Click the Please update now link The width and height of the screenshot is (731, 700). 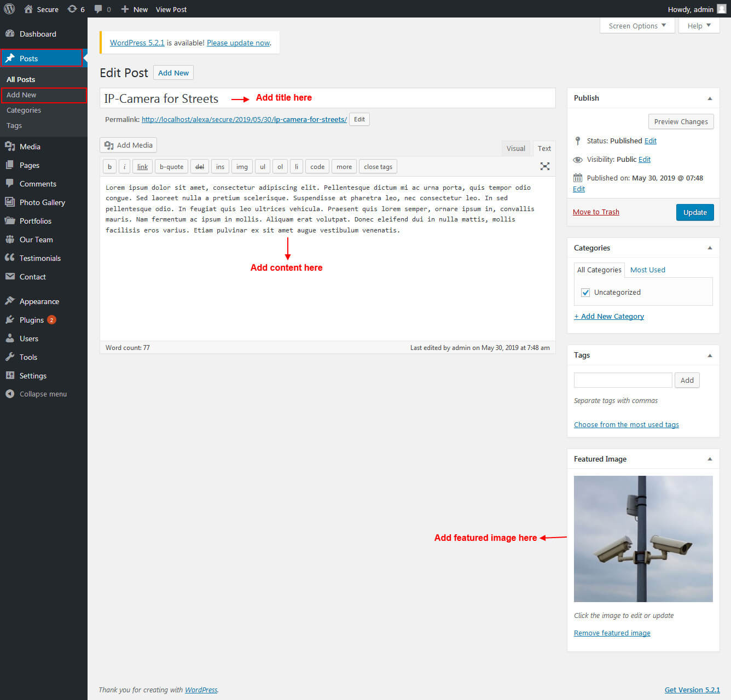pyautogui.click(x=239, y=43)
